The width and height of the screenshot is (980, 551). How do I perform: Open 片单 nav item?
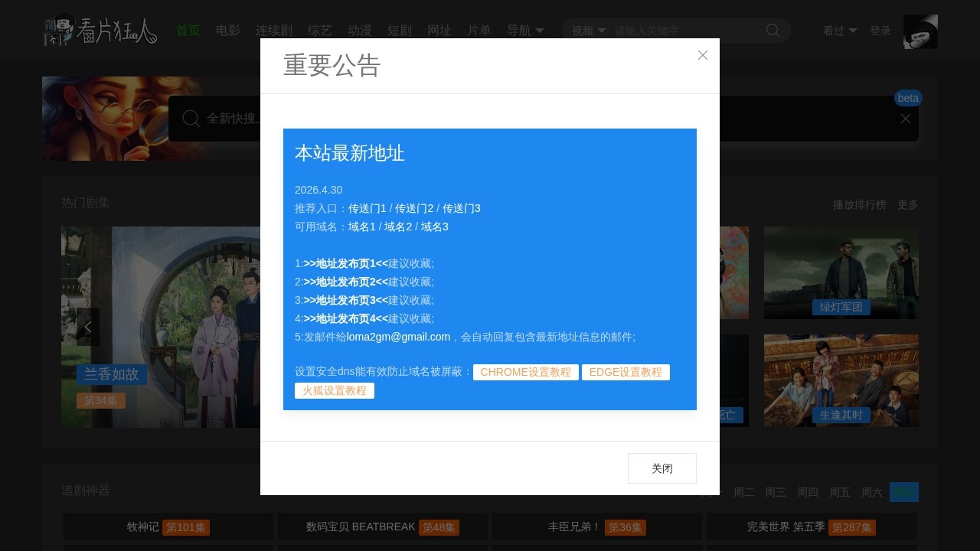479,31
